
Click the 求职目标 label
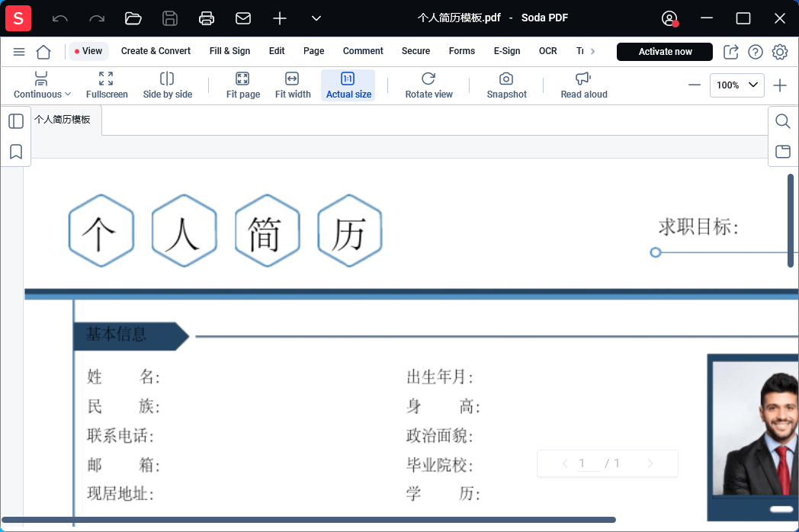coord(698,227)
